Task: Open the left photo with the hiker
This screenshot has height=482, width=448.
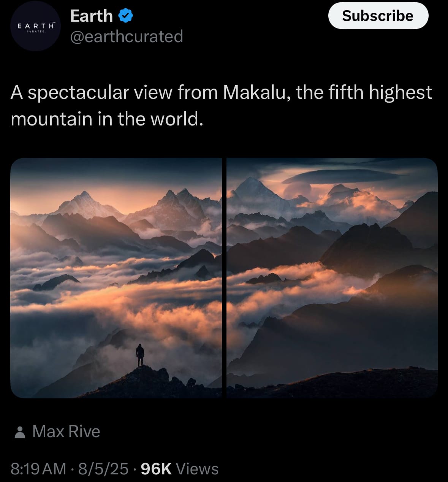Action: (116, 278)
